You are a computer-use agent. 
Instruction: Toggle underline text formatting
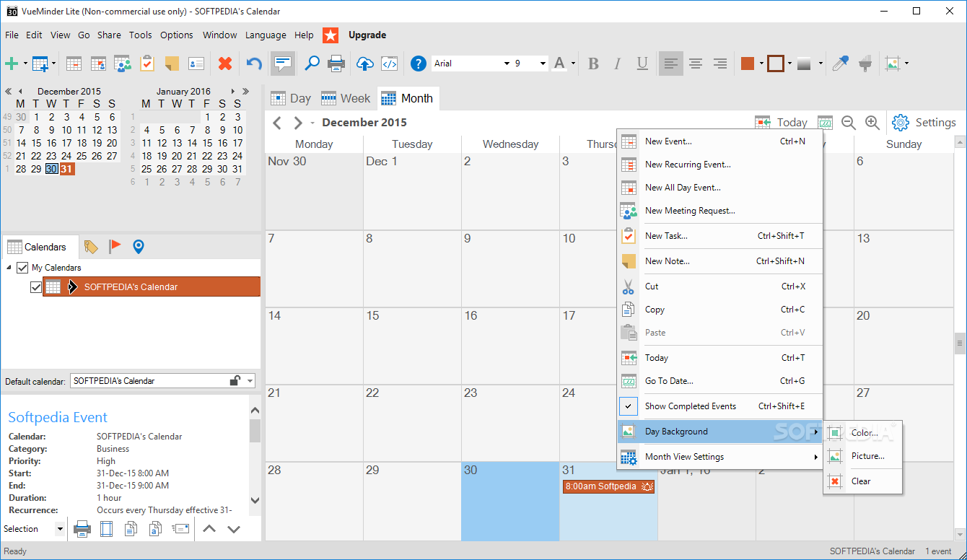coord(642,64)
